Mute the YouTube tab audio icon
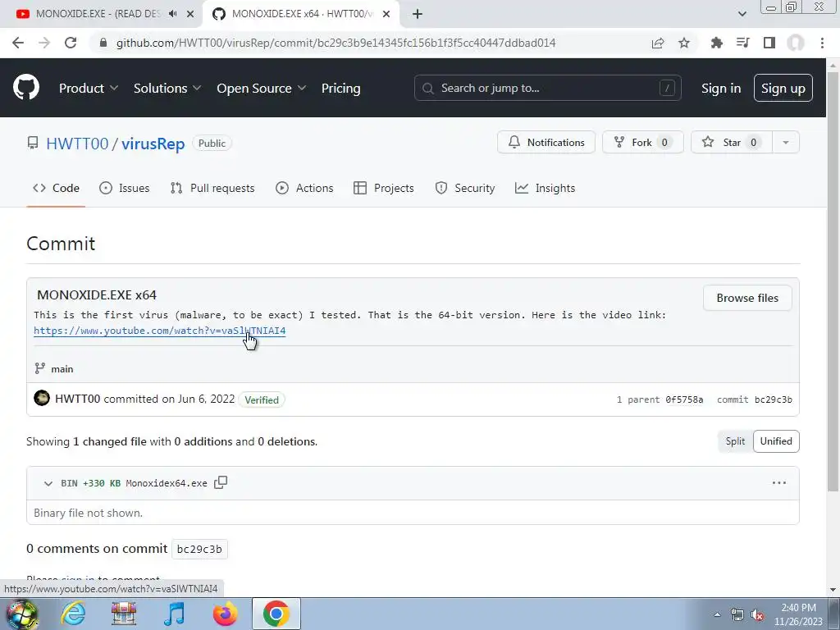This screenshot has height=630, width=840. click(x=172, y=14)
